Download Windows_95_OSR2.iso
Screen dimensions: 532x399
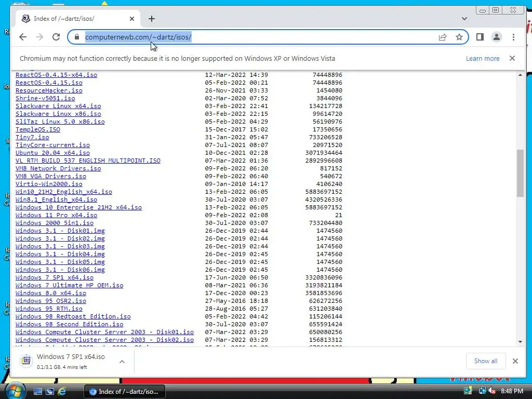[50, 301]
